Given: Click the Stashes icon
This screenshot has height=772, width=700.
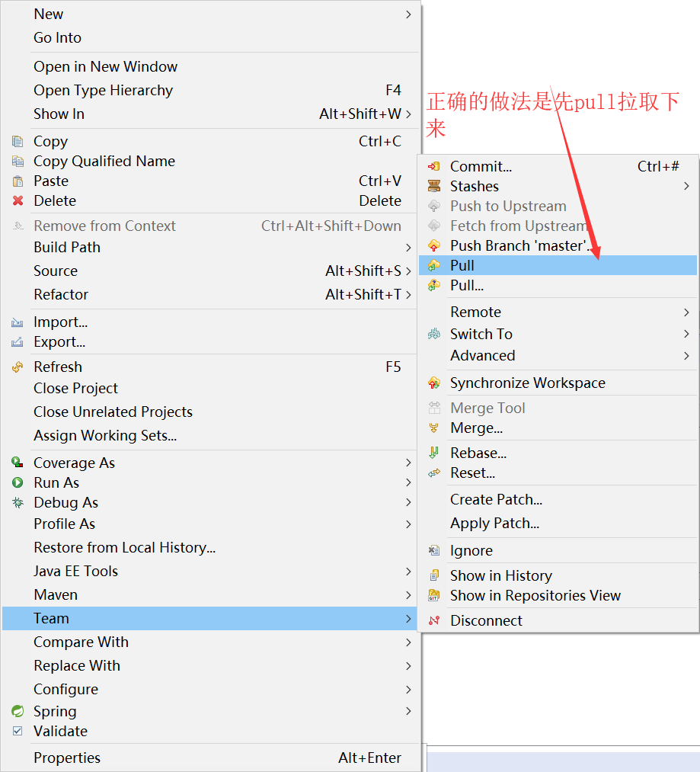Looking at the screenshot, I should click(x=433, y=186).
